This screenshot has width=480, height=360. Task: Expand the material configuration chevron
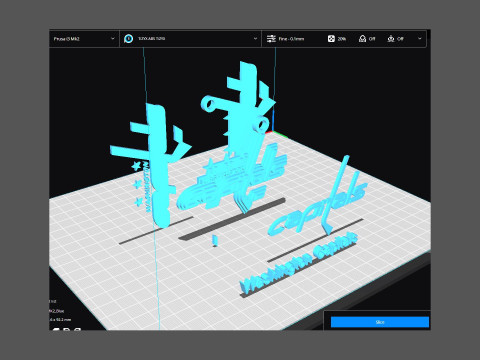coord(255,39)
